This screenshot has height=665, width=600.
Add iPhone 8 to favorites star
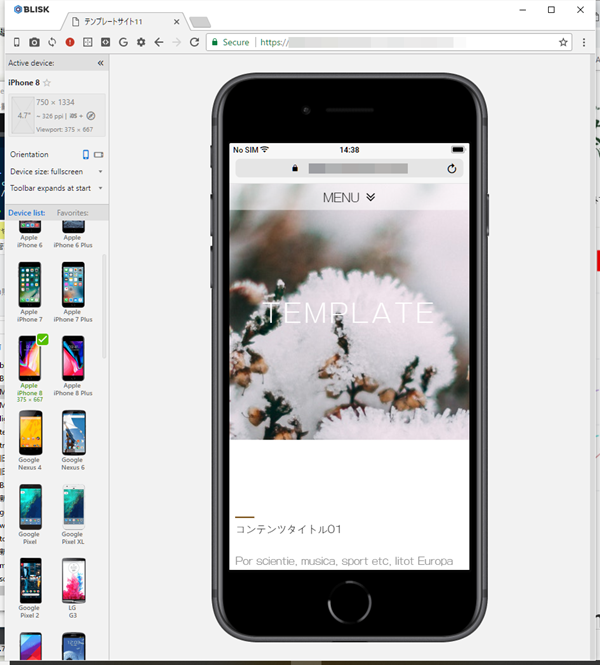tap(47, 82)
